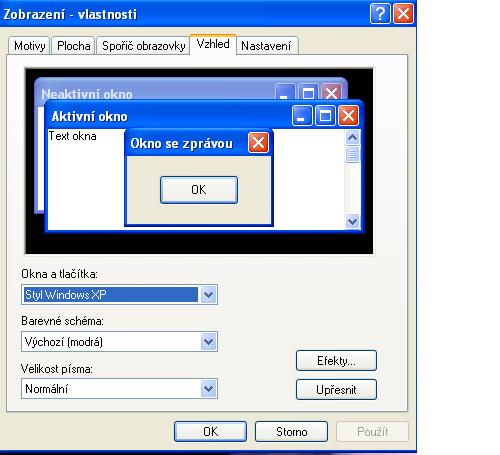Click close icon on Neaktivní okno preview
This screenshot has width=500, height=455.
(331, 92)
